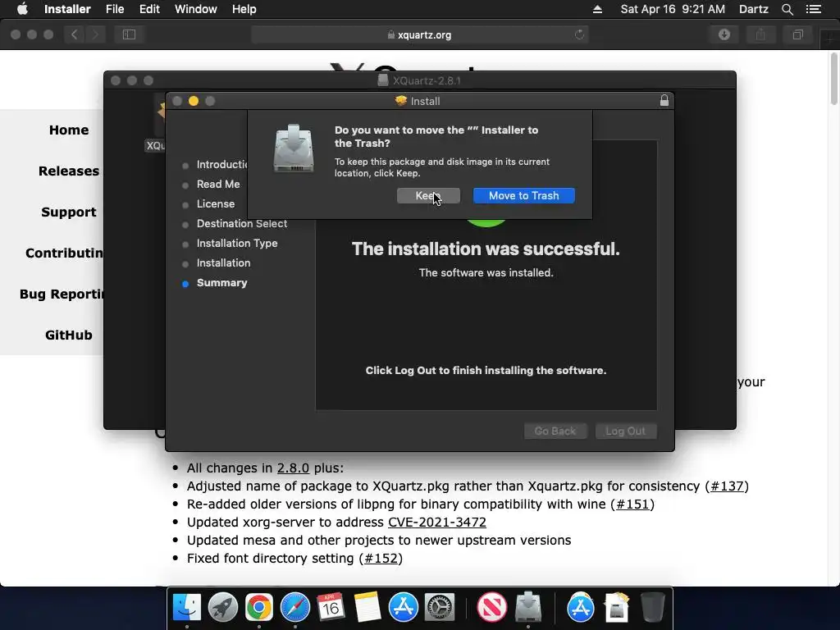Viewport: 840px width, 630px height.
Task: Click the Summary step
Action: click(221, 283)
